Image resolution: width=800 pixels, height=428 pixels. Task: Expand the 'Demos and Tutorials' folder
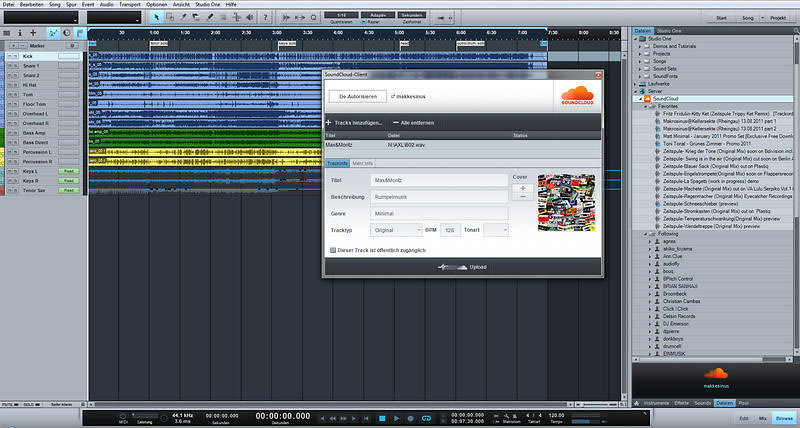click(x=640, y=46)
